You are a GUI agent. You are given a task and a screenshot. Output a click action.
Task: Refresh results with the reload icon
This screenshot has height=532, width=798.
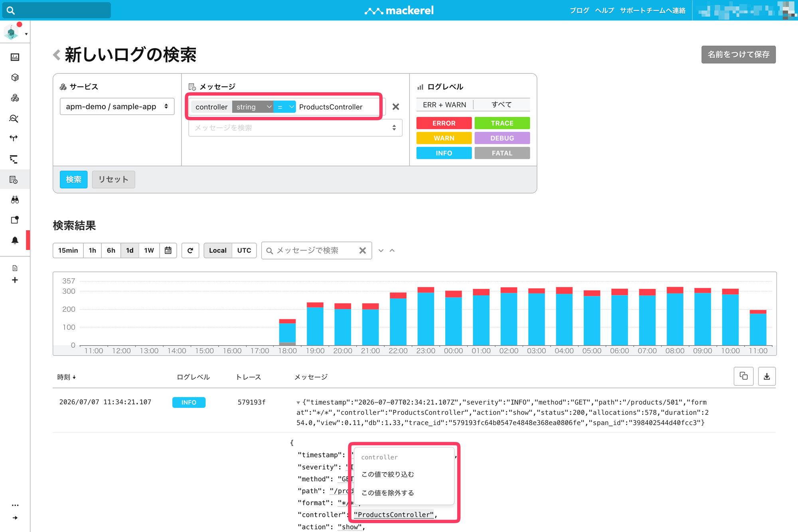190,250
